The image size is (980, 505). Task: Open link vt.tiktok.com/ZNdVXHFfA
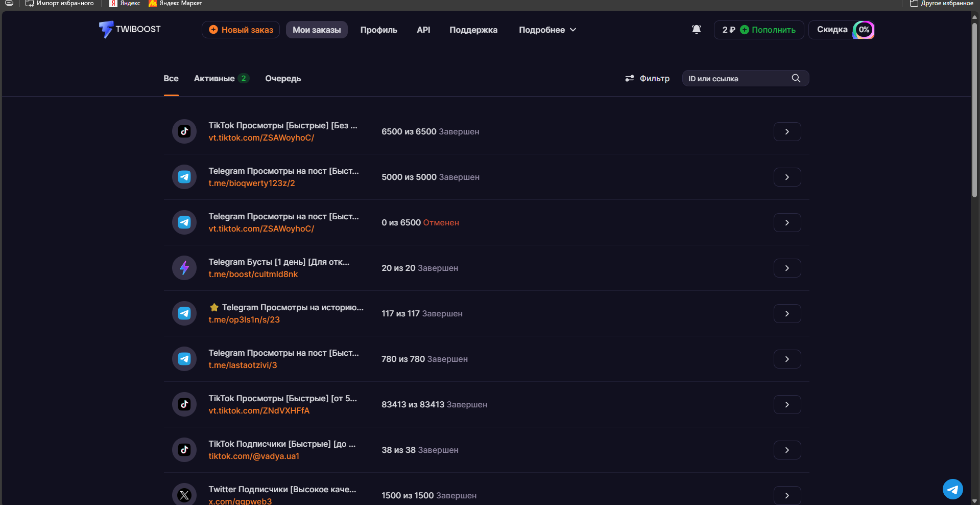click(259, 411)
